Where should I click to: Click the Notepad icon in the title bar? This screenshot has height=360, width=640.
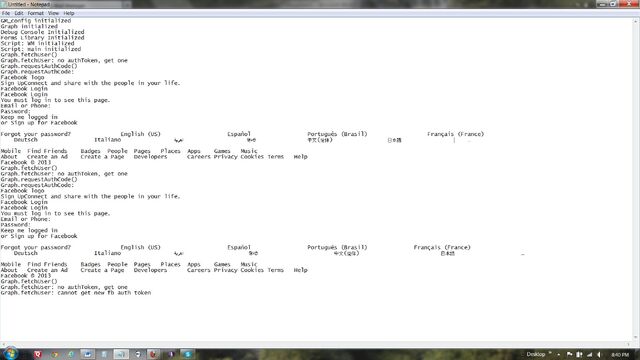pyautogui.click(x=4, y=4)
